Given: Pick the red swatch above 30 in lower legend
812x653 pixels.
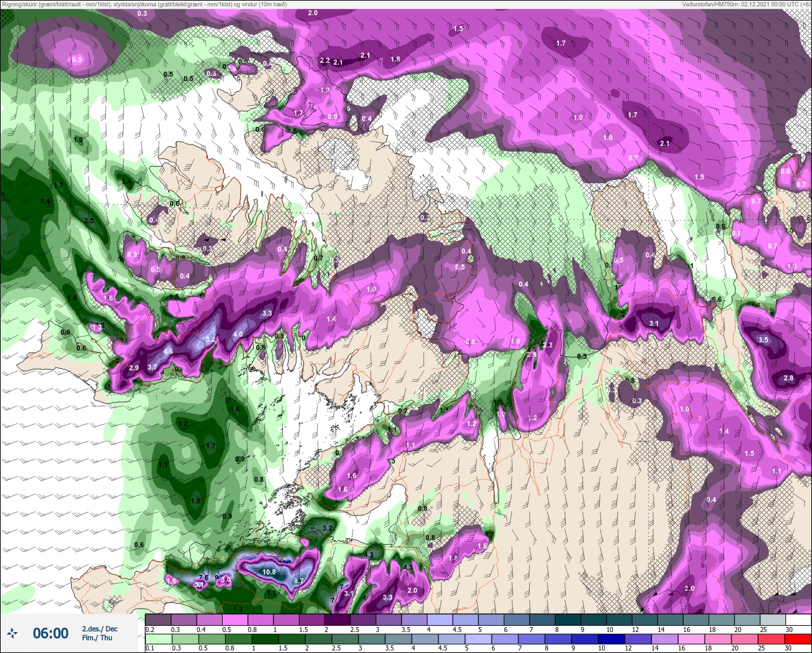Looking at the screenshot, I should pyautogui.click(x=798, y=638).
